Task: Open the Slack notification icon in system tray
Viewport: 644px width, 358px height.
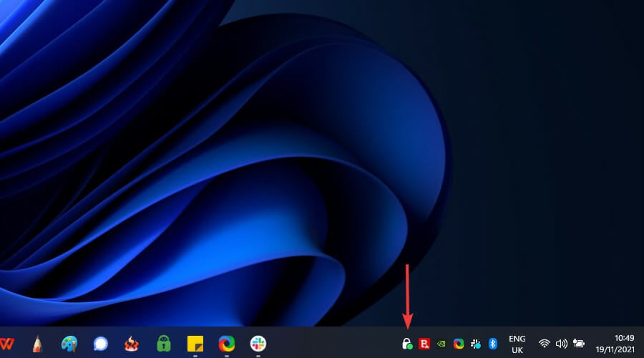Action: (476, 344)
